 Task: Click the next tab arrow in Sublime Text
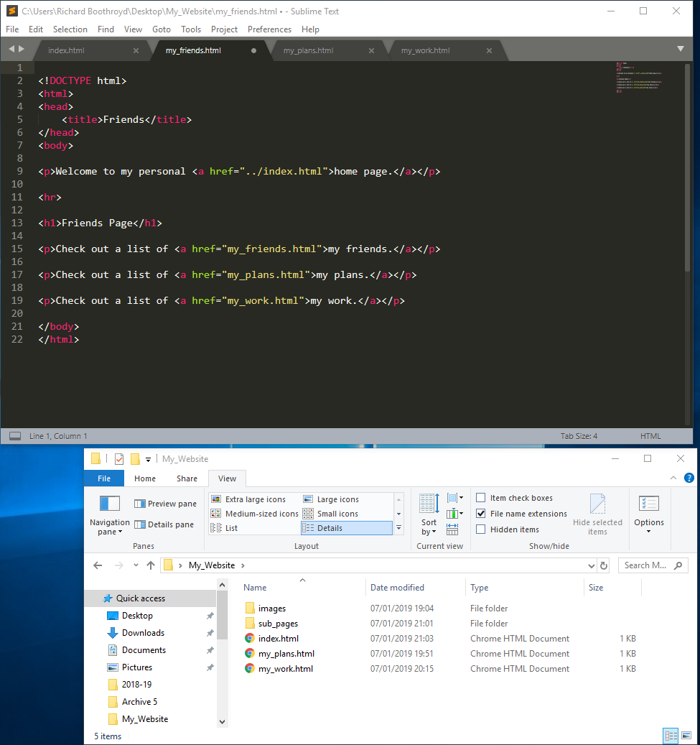coord(22,49)
